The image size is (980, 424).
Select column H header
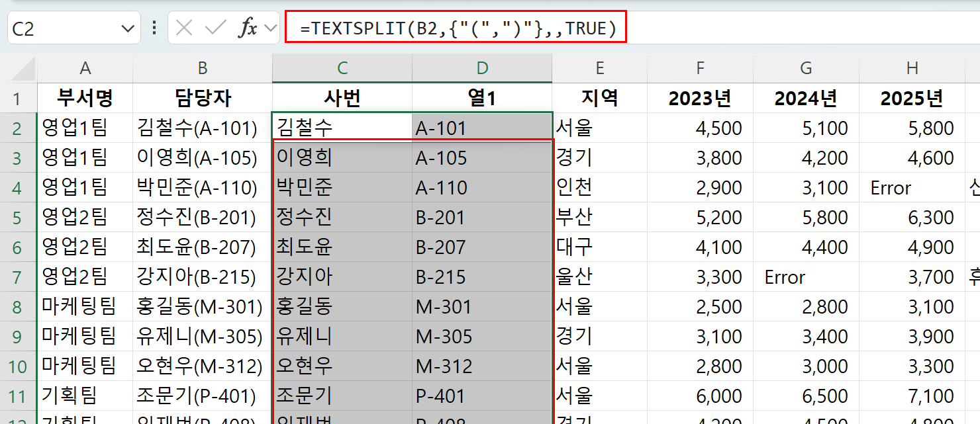pos(912,68)
